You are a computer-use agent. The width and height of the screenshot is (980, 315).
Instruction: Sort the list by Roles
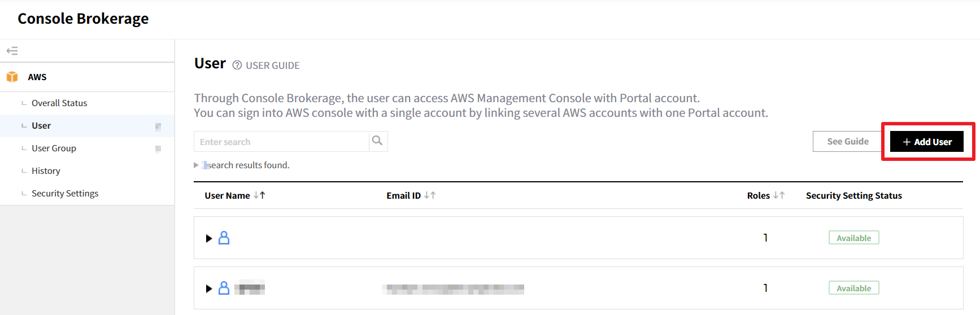point(779,195)
